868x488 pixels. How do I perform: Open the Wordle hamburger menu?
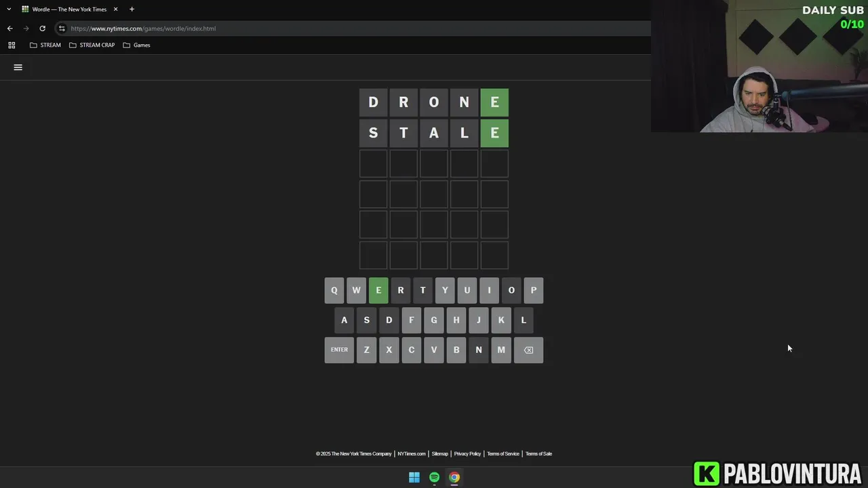[x=18, y=67]
